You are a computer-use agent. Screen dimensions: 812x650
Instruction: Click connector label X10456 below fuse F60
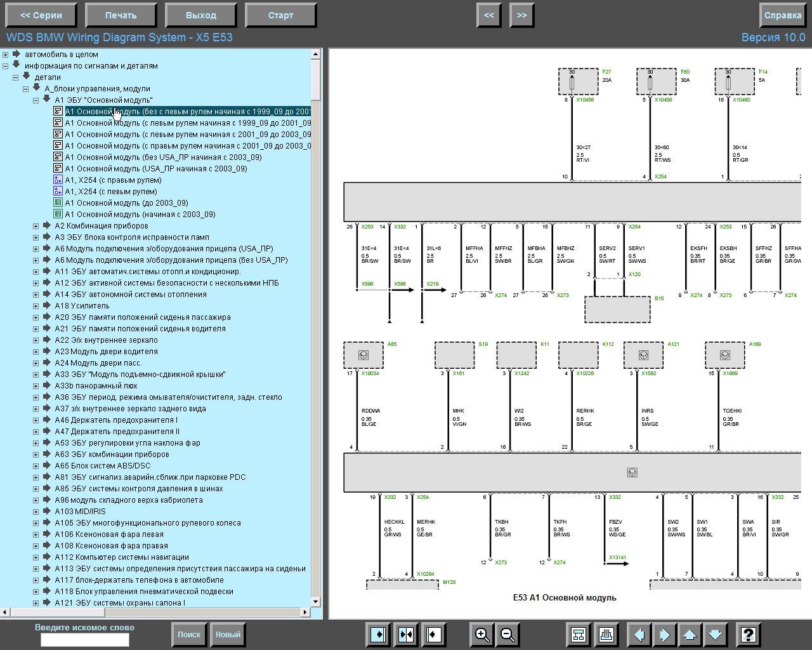click(x=663, y=100)
